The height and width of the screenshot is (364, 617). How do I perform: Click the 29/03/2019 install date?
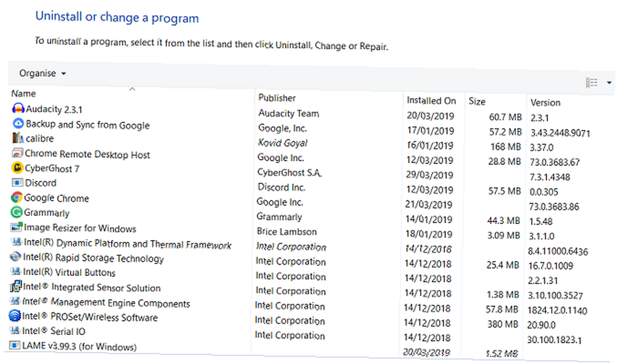tap(429, 175)
